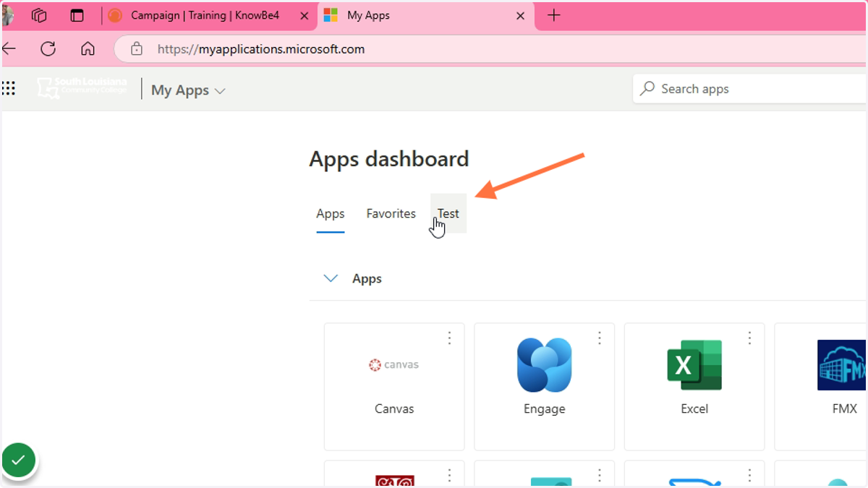Go to the browser Home page
This screenshot has height=488, width=868.
coord(88,49)
